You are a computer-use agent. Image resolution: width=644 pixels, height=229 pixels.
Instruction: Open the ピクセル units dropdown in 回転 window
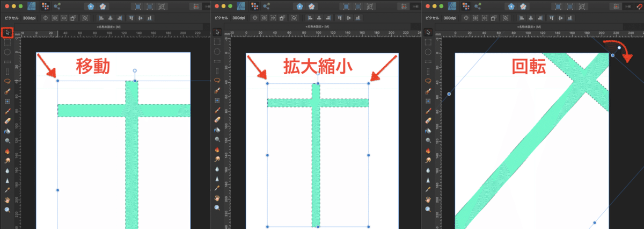[x=432, y=18]
